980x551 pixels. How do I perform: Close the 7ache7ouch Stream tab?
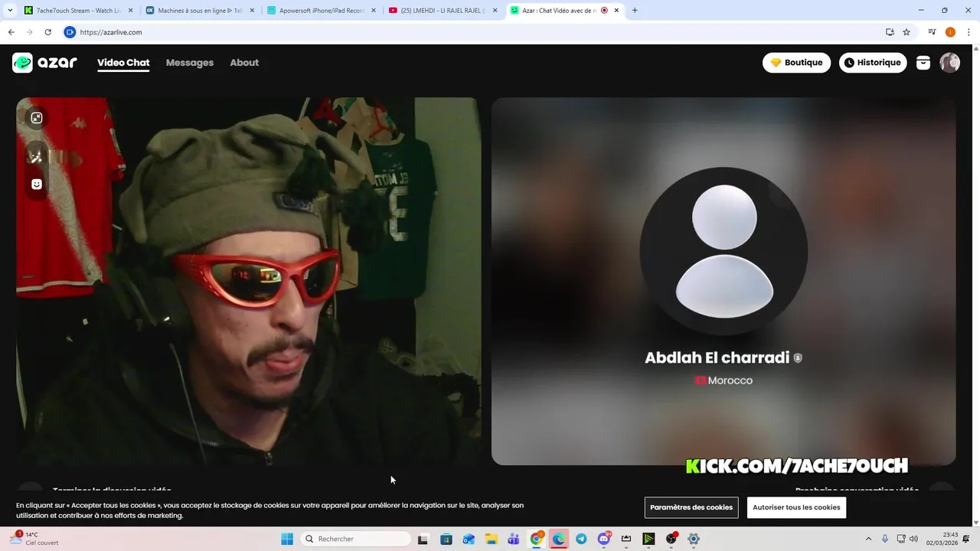tap(131, 11)
